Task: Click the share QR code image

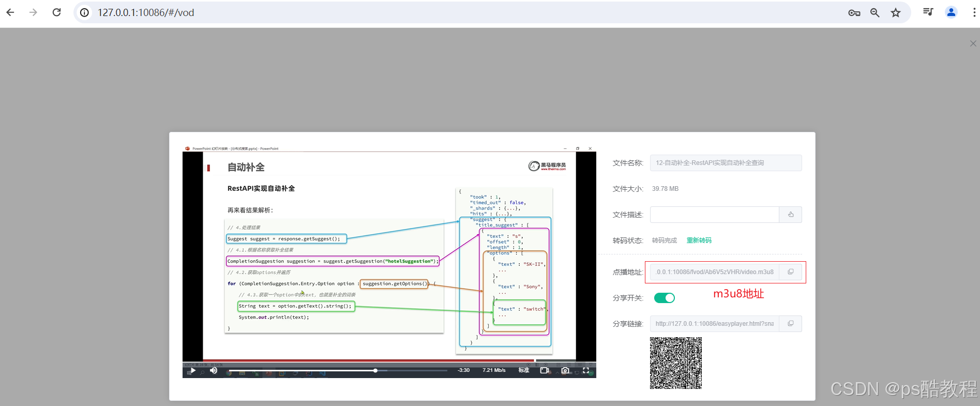Action: [x=676, y=363]
